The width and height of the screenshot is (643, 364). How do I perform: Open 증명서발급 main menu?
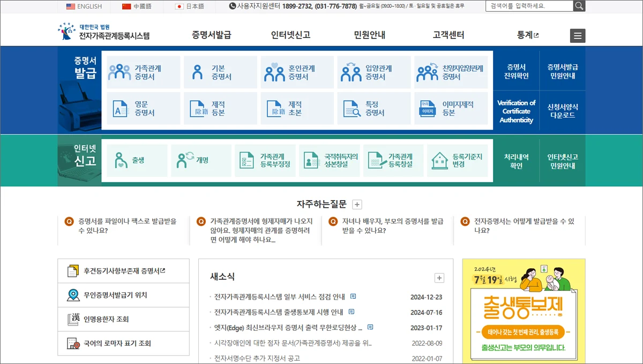211,35
